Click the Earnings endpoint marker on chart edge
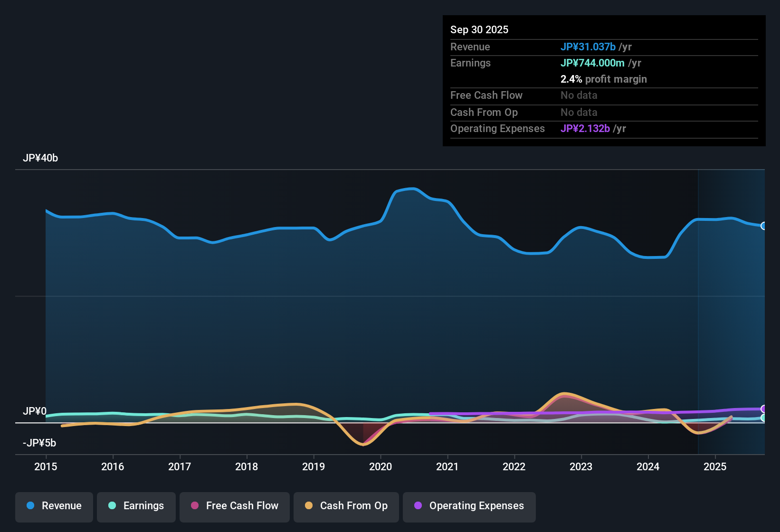 tap(764, 418)
